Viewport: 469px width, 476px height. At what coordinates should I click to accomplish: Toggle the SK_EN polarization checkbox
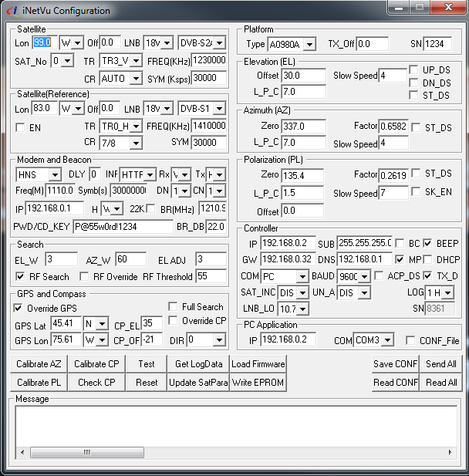[x=416, y=191]
